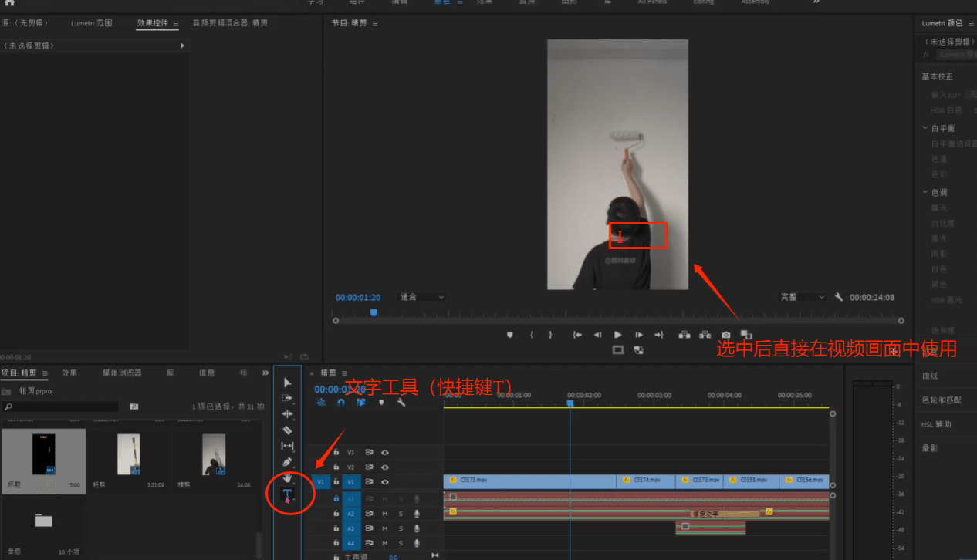The image size is (977, 560).
Task: Enable the timeline Snap magnet icon
Action: 340,402
